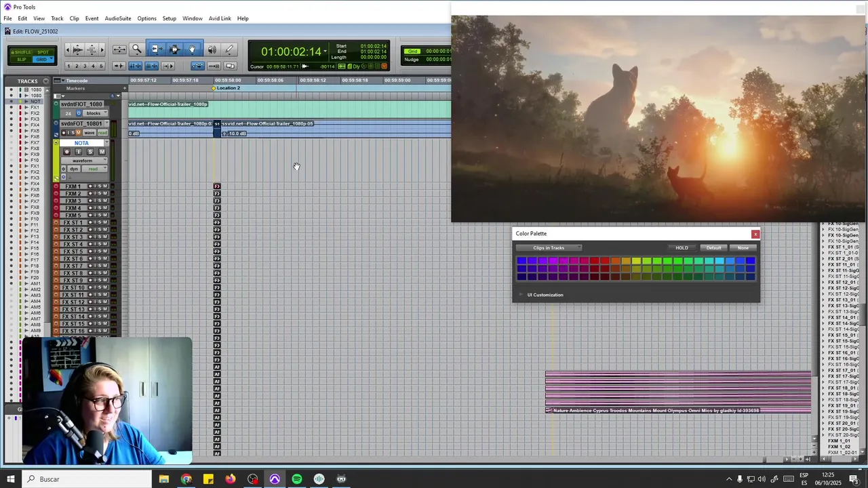Image resolution: width=868 pixels, height=488 pixels.
Task: Select the Grabber hand tool
Action: click(192, 49)
